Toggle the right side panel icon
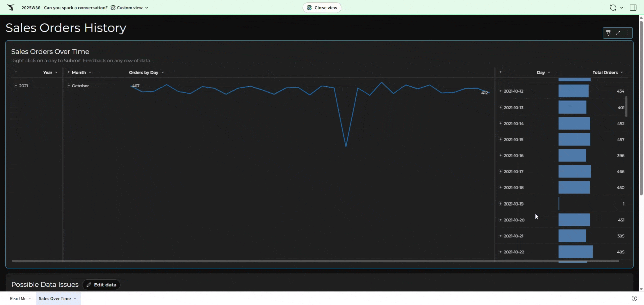 coord(633,8)
